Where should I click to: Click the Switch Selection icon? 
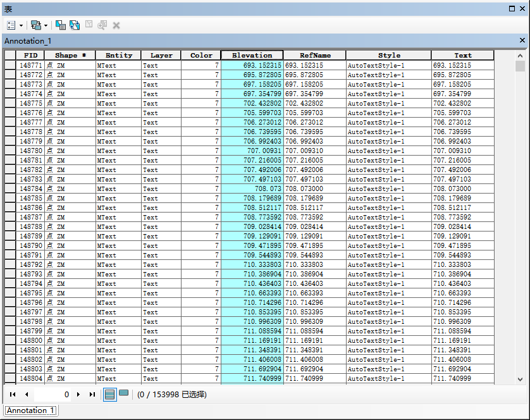pyautogui.click(x=75, y=25)
